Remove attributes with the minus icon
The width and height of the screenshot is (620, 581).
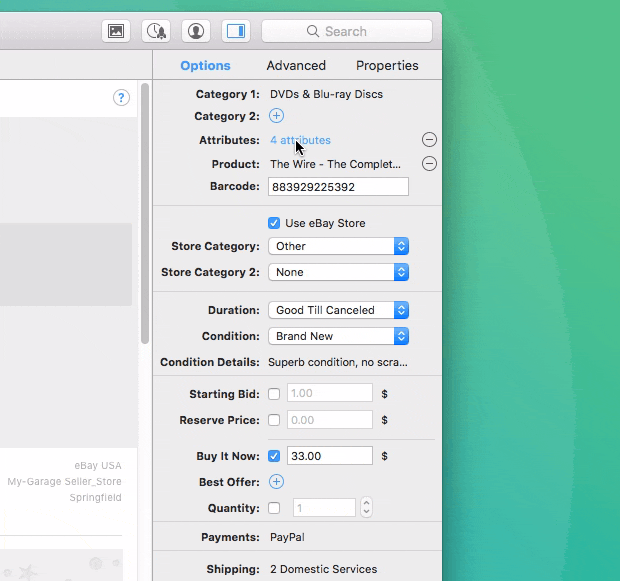[x=429, y=140]
